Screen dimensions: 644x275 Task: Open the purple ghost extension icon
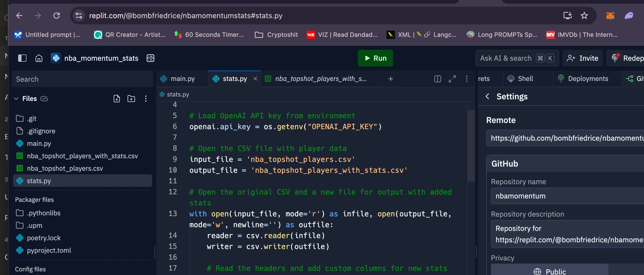coord(629,16)
